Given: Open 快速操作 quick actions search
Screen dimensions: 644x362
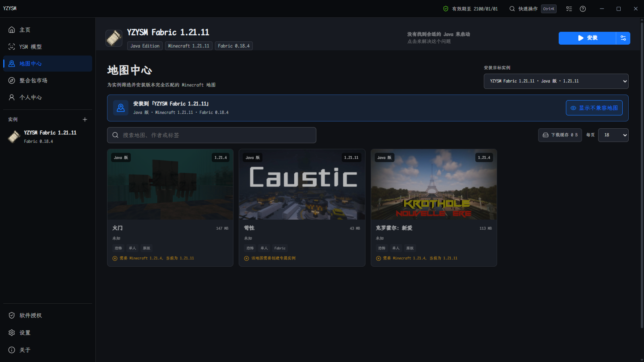Looking at the screenshot, I should coord(533,9).
